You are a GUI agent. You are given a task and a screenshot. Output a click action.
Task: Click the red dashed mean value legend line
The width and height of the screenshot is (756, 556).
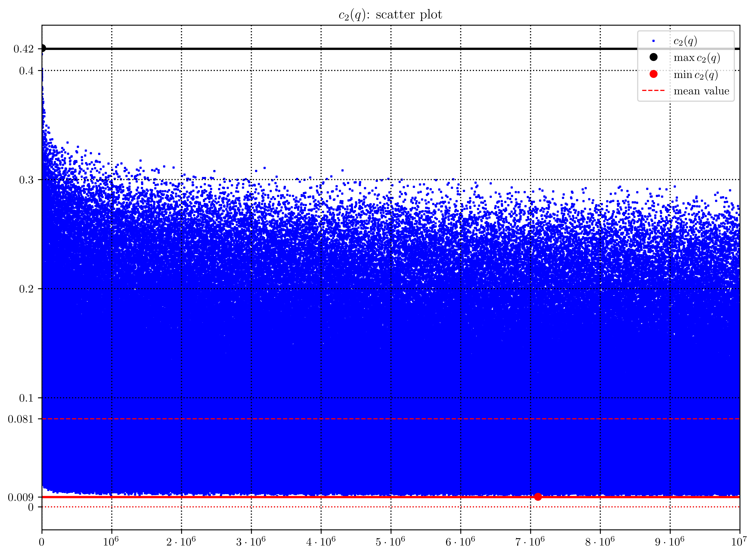(653, 91)
